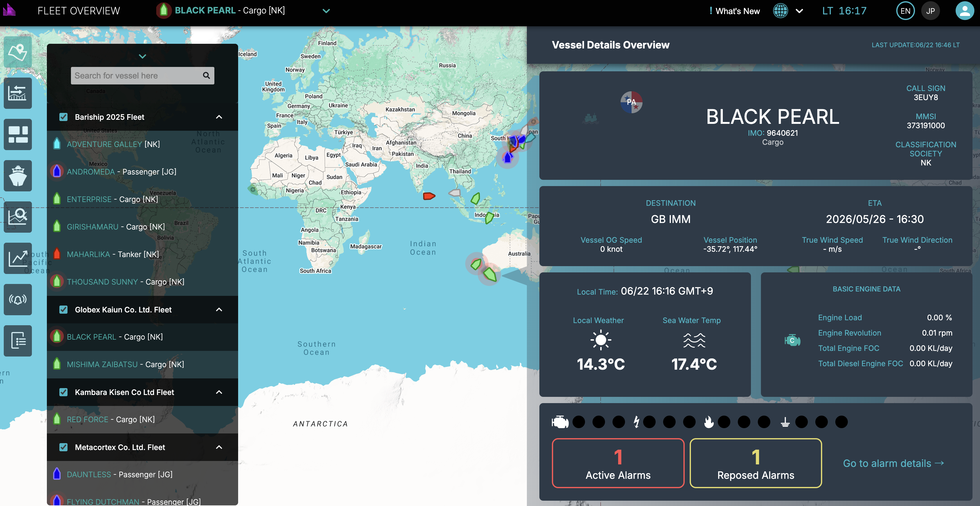Uncheck the Bariship 2025 Fleet checkbox
Screen dimensions: 980x506
point(63,117)
